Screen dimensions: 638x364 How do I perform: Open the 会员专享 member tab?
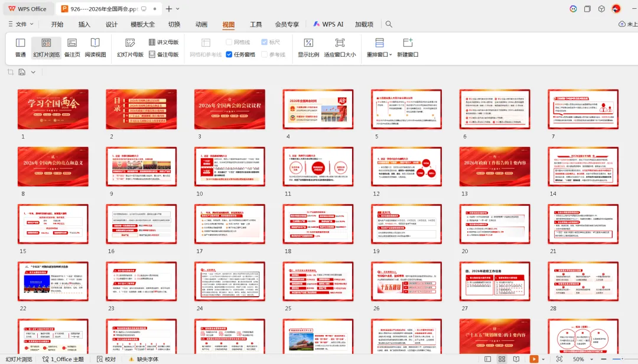click(x=287, y=24)
